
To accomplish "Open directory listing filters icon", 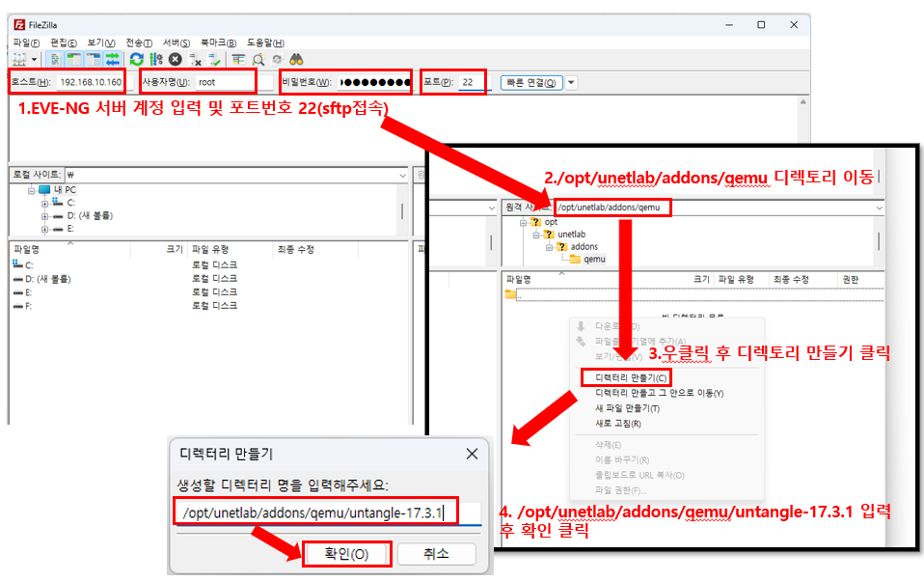I will click(x=238, y=60).
